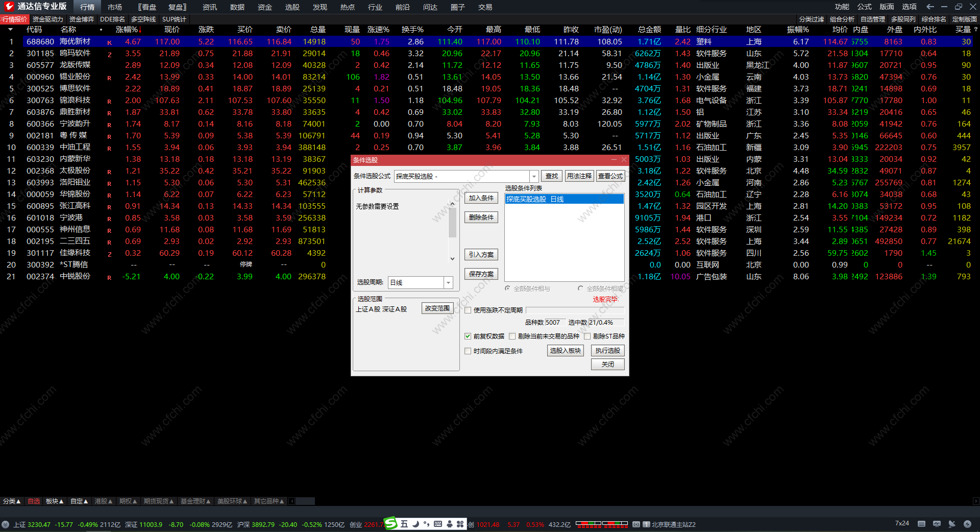
Task: Click the back arrow icon in title bar
Action: click(930, 7)
